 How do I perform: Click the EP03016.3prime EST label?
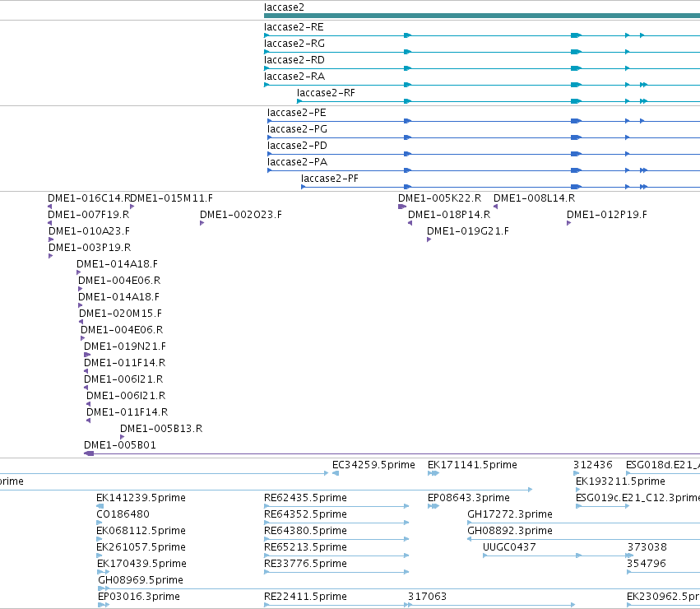point(139,597)
